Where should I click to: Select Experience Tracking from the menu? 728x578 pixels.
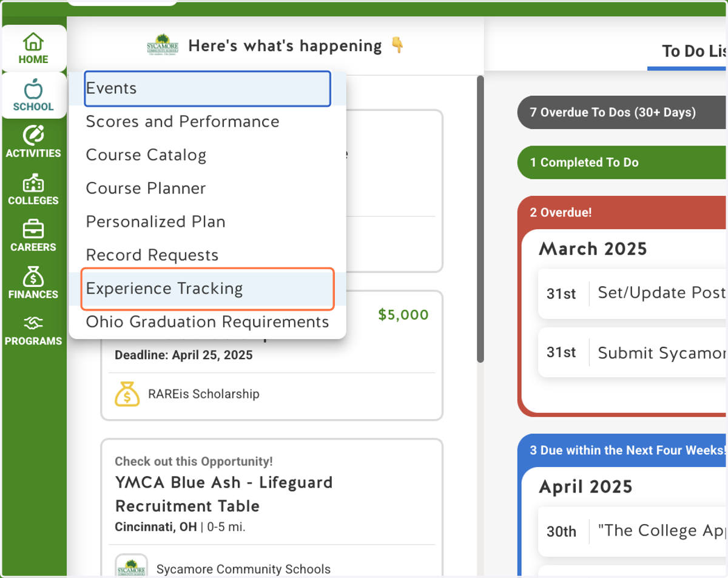point(207,289)
